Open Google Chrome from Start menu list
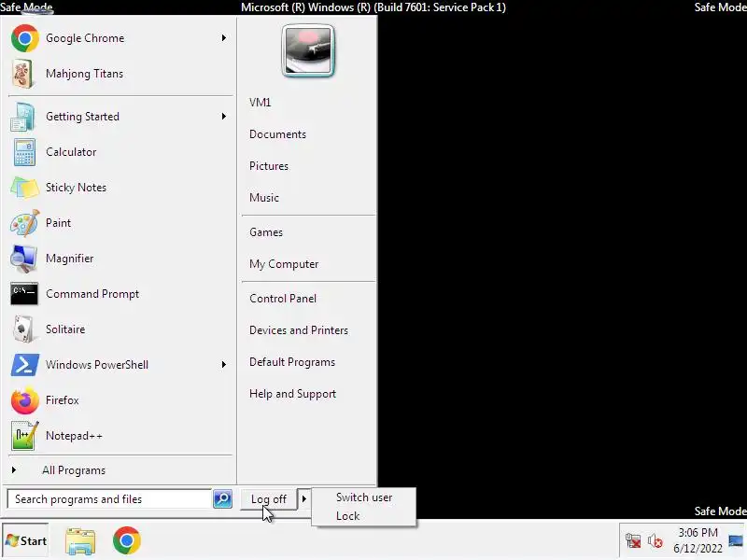Image resolution: width=747 pixels, height=560 pixels. (119, 38)
